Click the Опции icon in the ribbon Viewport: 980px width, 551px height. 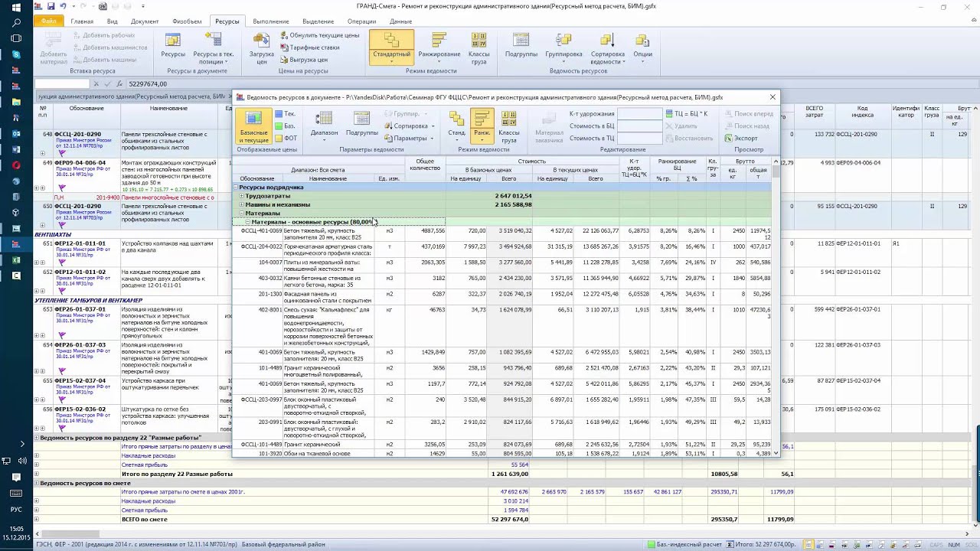pos(643,46)
